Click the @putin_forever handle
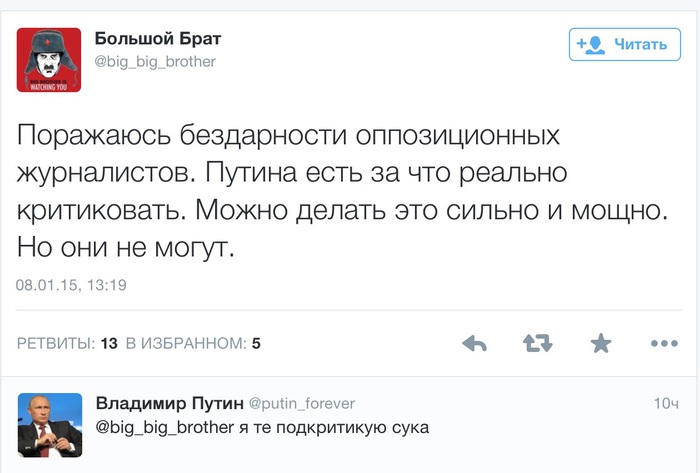The image size is (700, 473). (302, 403)
